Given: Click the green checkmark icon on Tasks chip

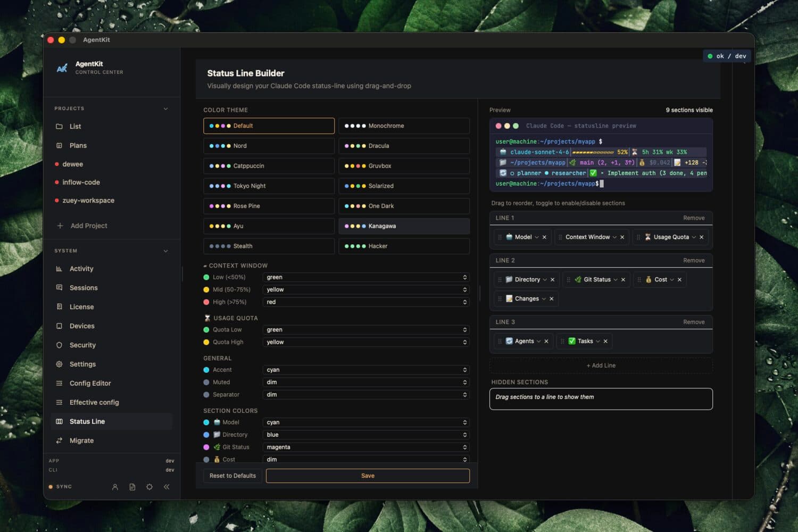Looking at the screenshot, I should (x=572, y=341).
